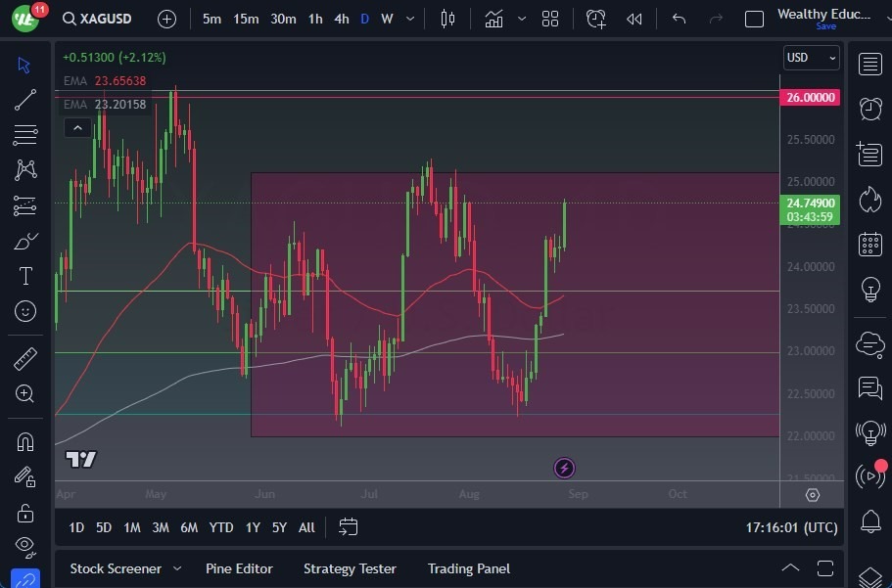Start Bar Replay mode
892x588 pixels.
click(632, 18)
